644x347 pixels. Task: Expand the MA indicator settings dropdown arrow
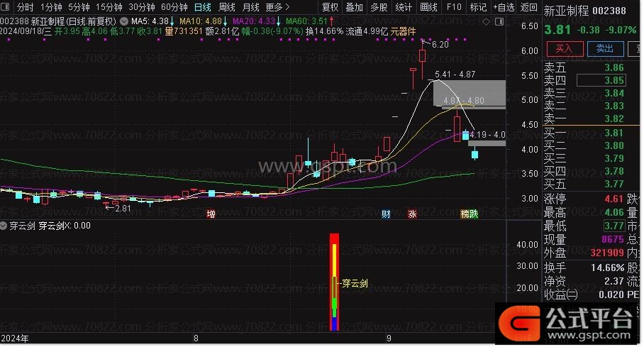tap(124, 21)
